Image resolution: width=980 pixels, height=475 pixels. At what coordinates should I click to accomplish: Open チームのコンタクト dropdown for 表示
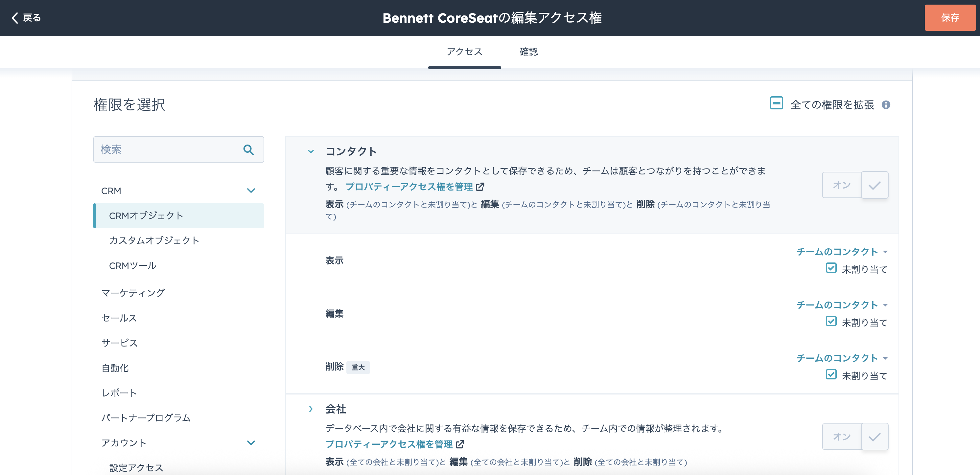click(x=842, y=252)
